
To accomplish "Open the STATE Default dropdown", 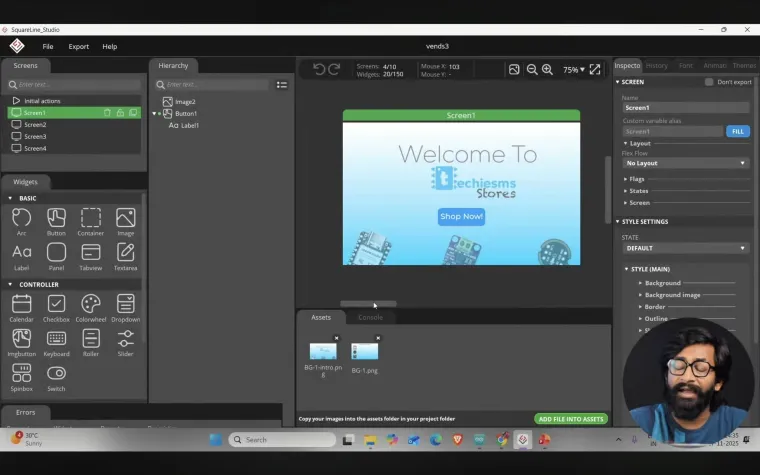I will pyautogui.click(x=685, y=248).
